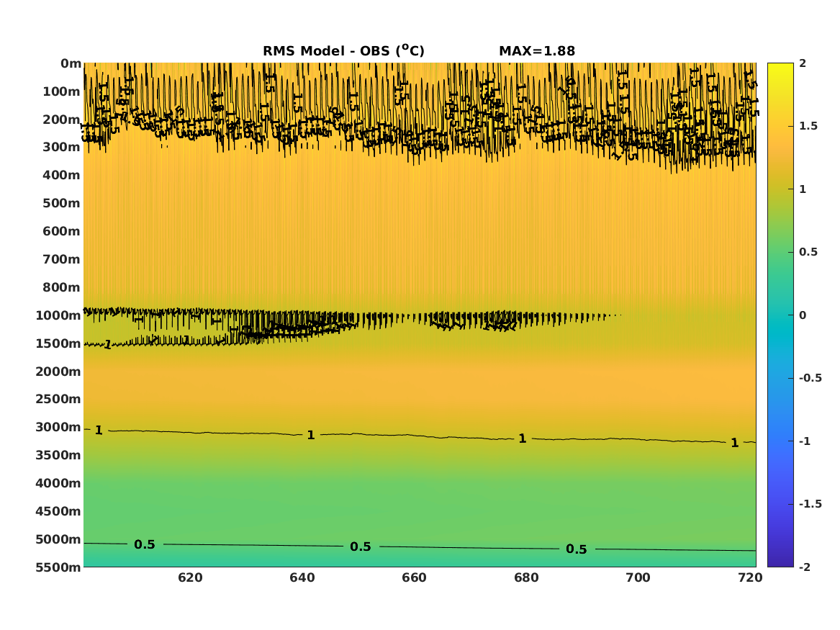840x630 pixels.
Task: Click the '3000m' depth axis label
Action: pyautogui.click(x=58, y=427)
